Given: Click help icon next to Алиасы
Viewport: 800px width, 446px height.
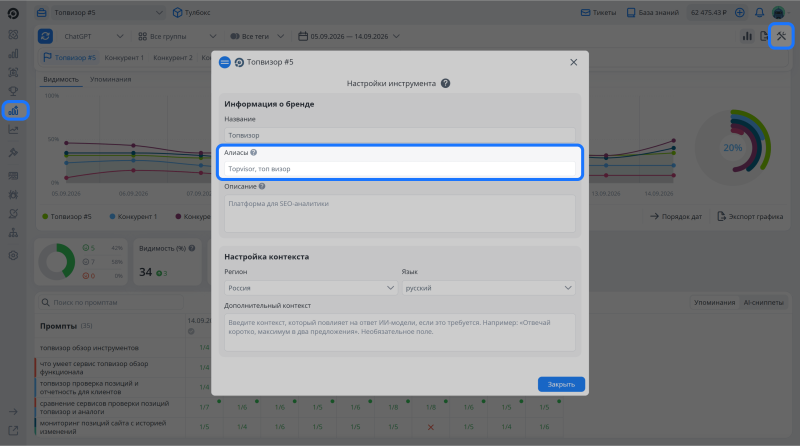Looking at the screenshot, I should click(x=254, y=153).
